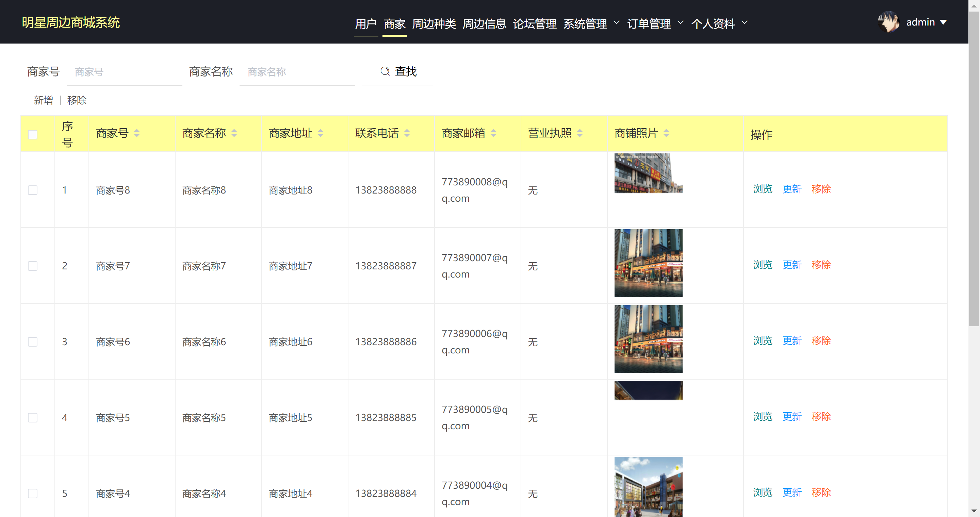Click 更新 for 商家号5
This screenshot has height=517, width=980.
(x=792, y=416)
